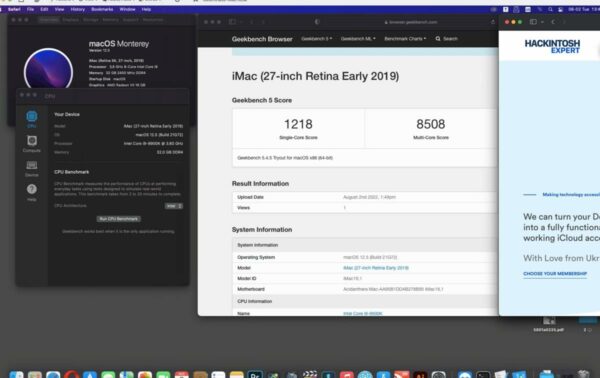Open the Intel Core i9-9900K CPU name link
Image resolution: width=600 pixels, height=378 pixels.
pos(363,313)
